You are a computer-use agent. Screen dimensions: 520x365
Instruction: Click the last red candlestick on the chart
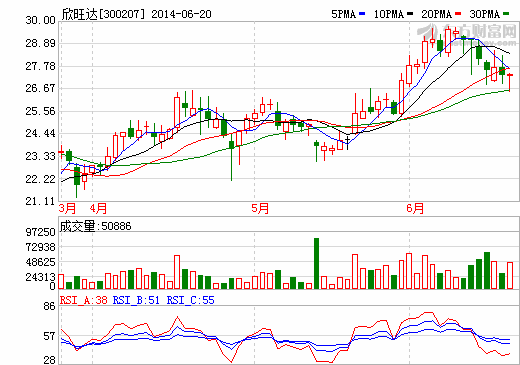pyautogui.click(x=510, y=82)
